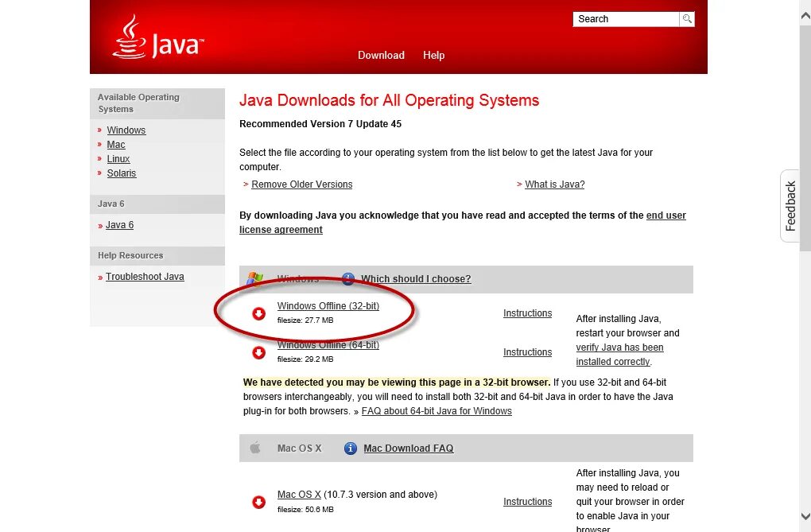Download Windows Offline (64-bit) link

[328, 344]
